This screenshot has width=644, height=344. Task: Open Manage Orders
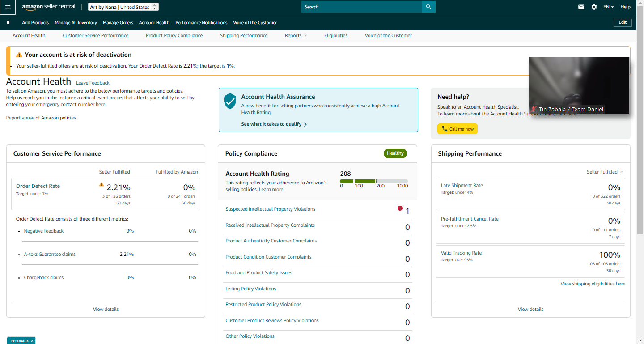point(118,22)
